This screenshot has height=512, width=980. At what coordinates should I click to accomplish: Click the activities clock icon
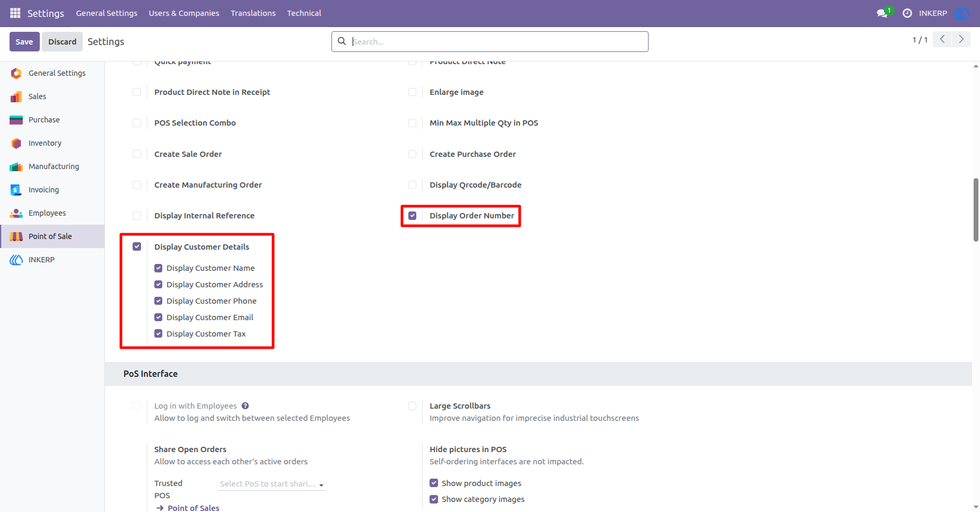point(907,13)
